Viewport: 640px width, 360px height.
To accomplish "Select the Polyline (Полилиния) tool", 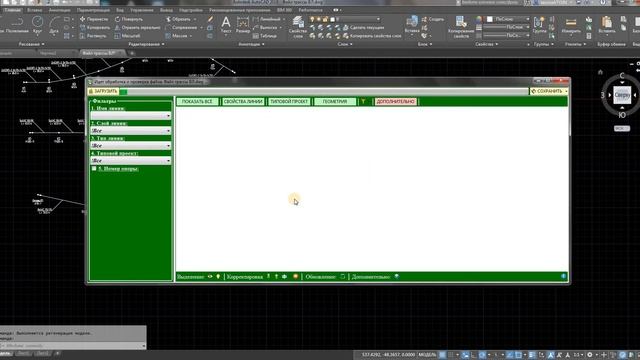I will (17, 24).
